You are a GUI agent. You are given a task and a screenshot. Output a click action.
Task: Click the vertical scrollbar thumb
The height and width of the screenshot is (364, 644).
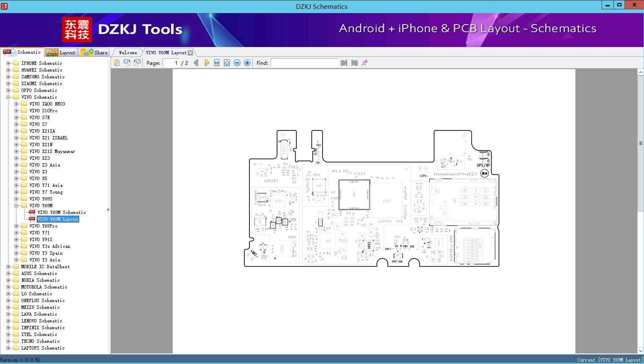coord(641,143)
